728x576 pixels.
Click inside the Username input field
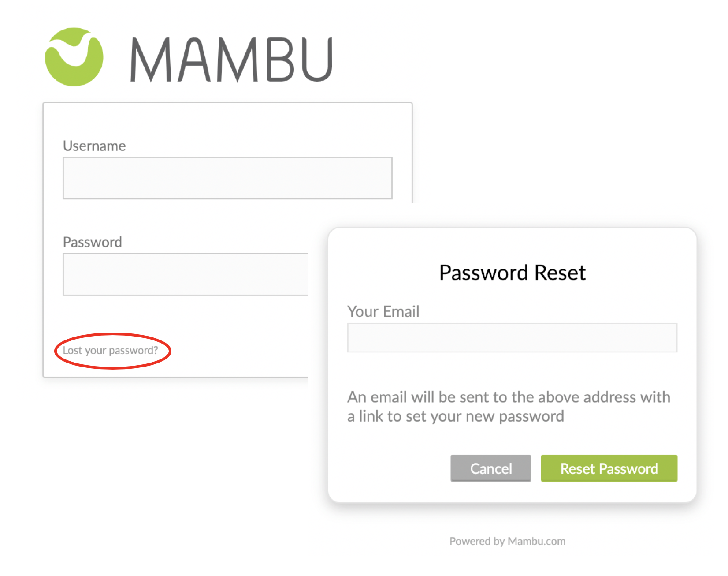pos(227,177)
